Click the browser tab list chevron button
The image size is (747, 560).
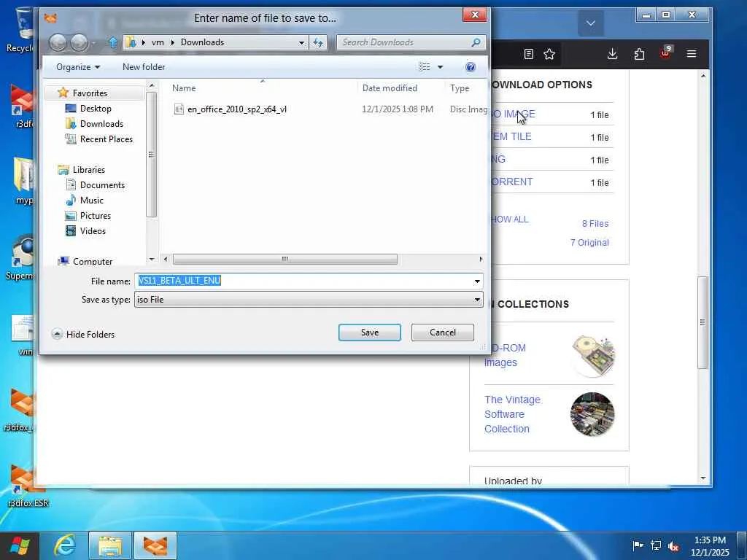click(x=591, y=23)
